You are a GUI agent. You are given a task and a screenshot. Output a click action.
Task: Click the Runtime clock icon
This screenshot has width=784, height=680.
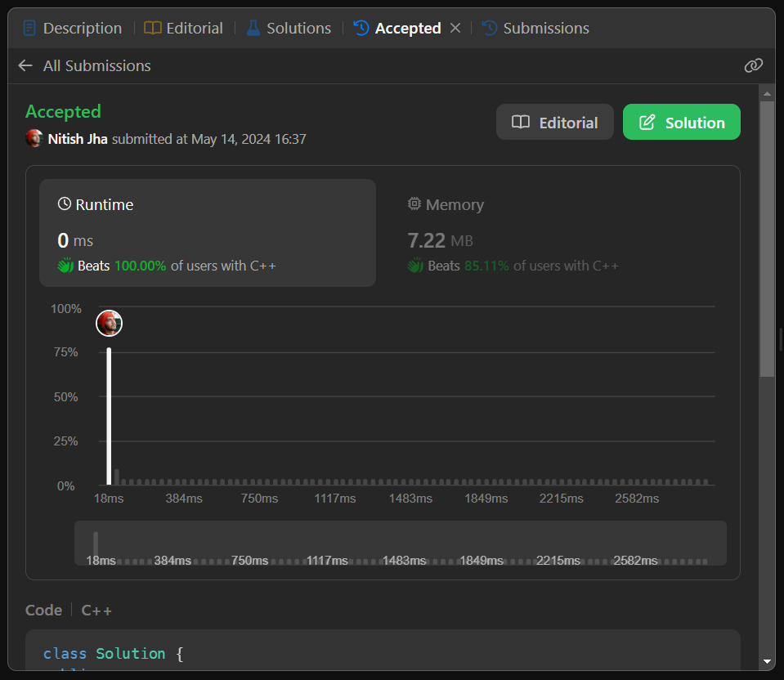(65, 204)
